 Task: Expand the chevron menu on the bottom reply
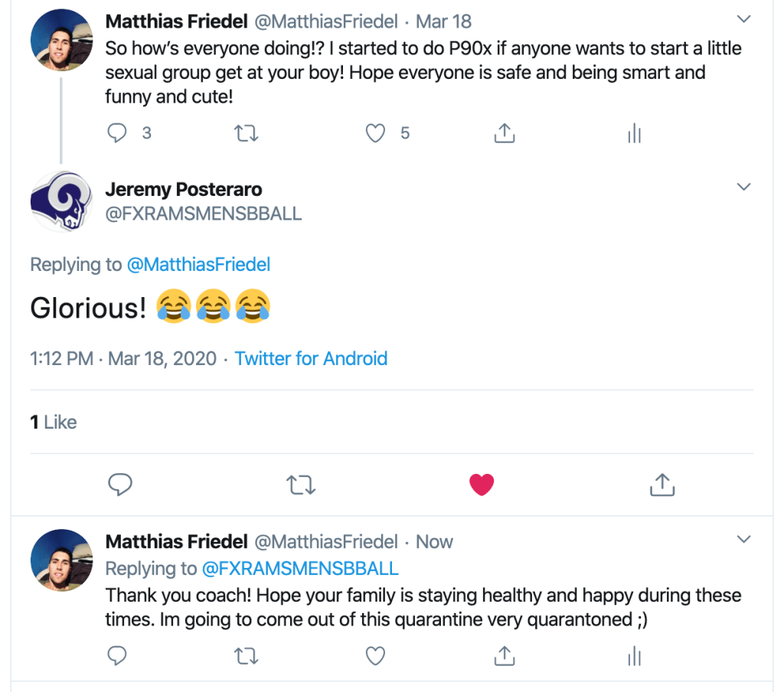(x=743, y=540)
